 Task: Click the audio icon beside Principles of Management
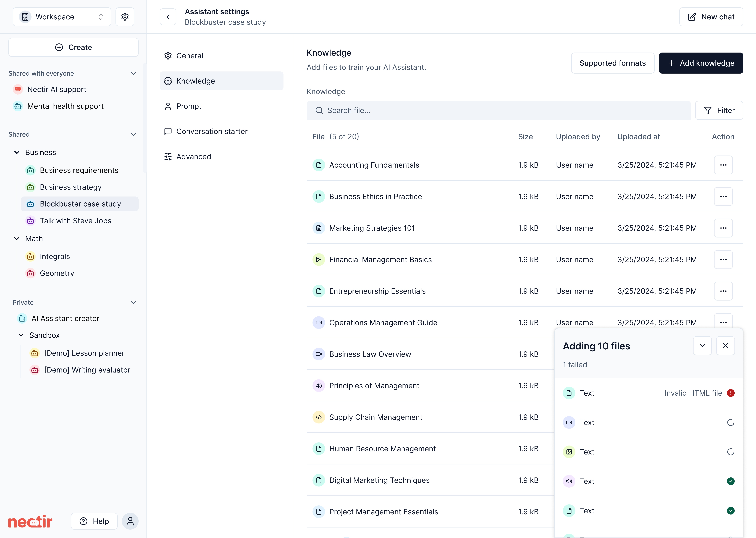[319, 386]
